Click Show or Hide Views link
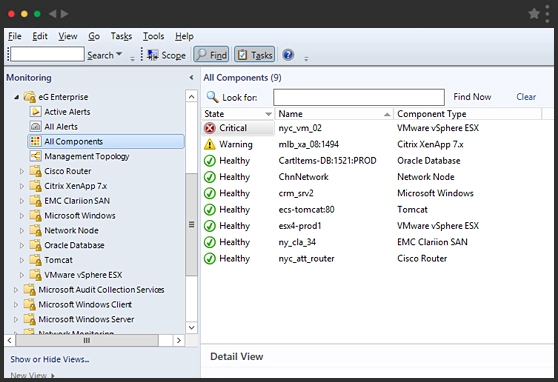558x382 pixels. click(49, 359)
